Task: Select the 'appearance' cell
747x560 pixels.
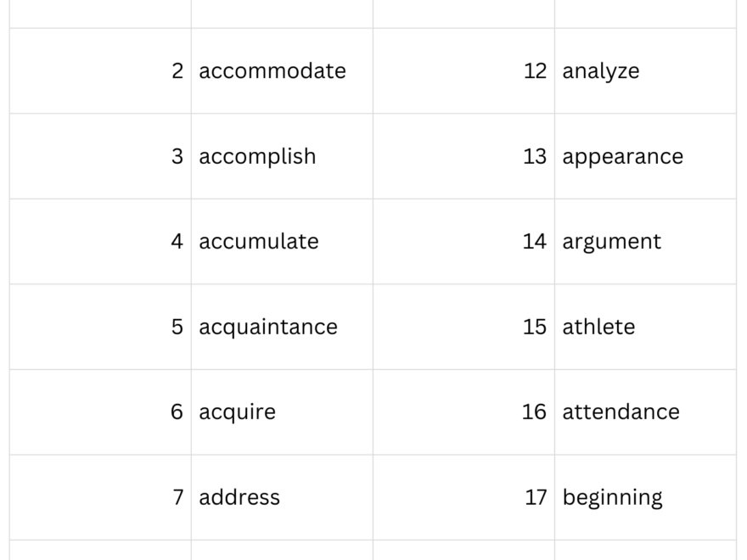Action: 622,157
